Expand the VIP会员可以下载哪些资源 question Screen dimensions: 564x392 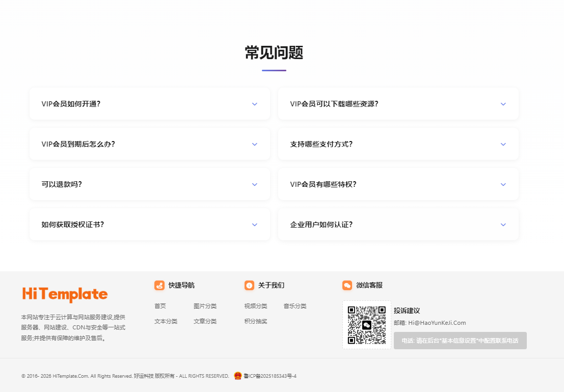click(x=398, y=103)
